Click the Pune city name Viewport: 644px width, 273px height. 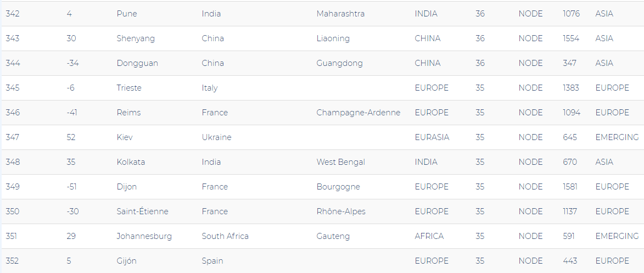pos(127,14)
